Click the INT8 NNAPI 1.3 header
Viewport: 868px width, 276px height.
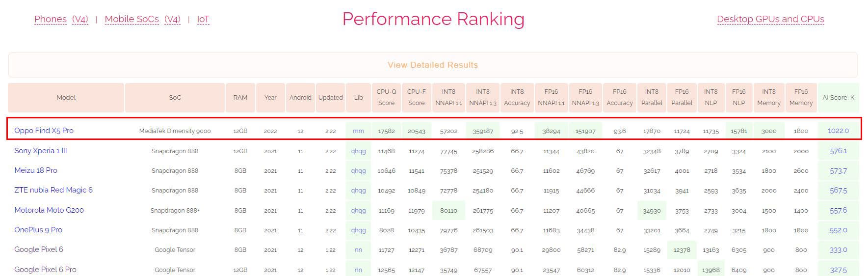click(483, 97)
